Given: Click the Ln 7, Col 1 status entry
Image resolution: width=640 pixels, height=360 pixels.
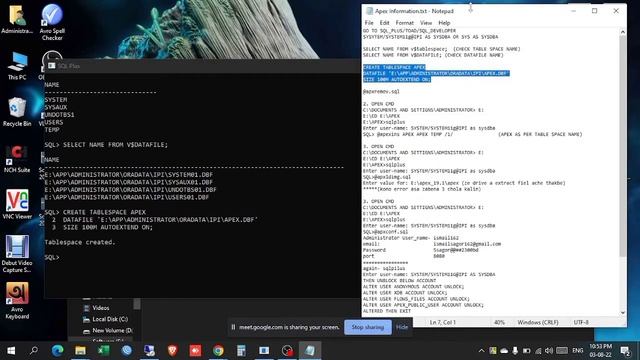Looking at the screenshot, I should pos(442,322).
